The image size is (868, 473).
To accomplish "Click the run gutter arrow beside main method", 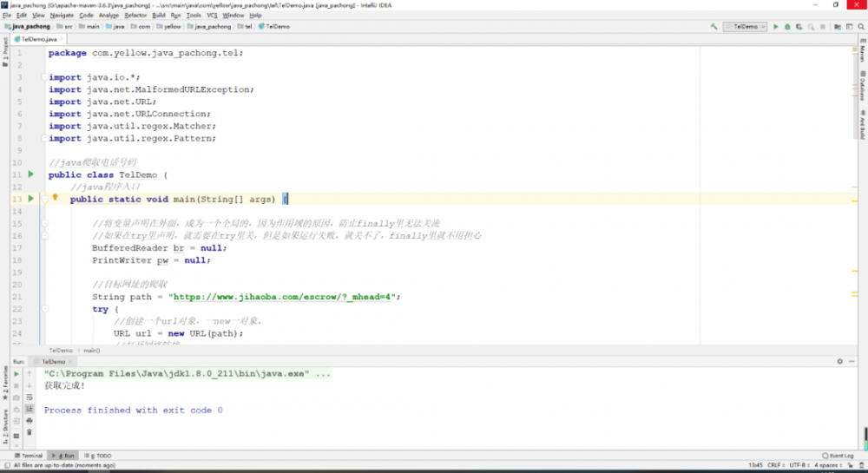I will coord(31,199).
